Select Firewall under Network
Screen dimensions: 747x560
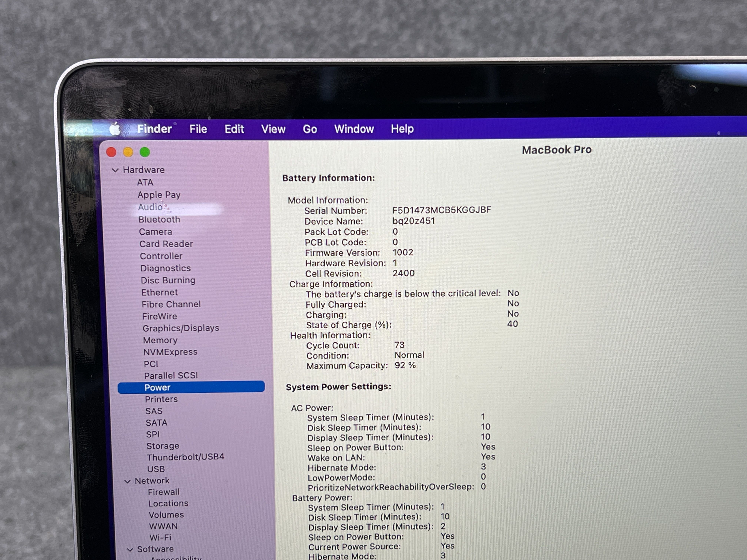point(163,492)
